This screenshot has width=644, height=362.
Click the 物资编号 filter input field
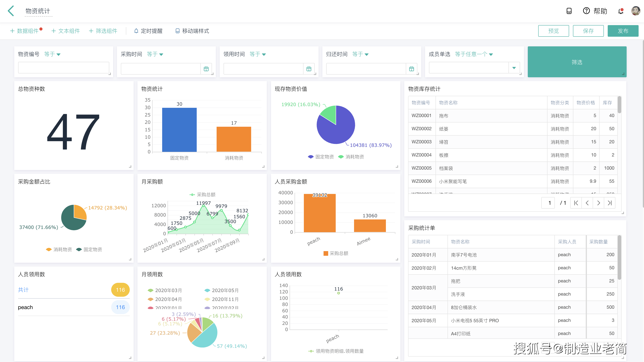point(64,68)
